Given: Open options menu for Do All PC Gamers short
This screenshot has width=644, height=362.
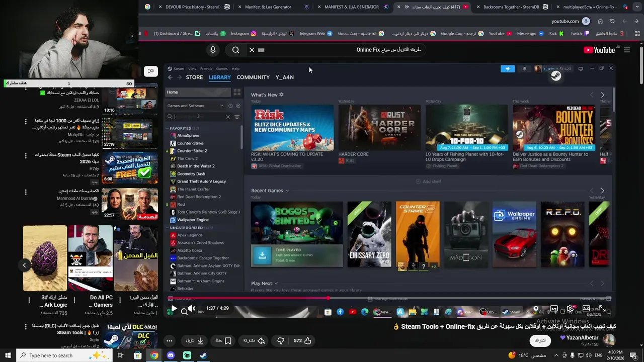Looking at the screenshot, I should pyautogui.click(x=74, y=299).
